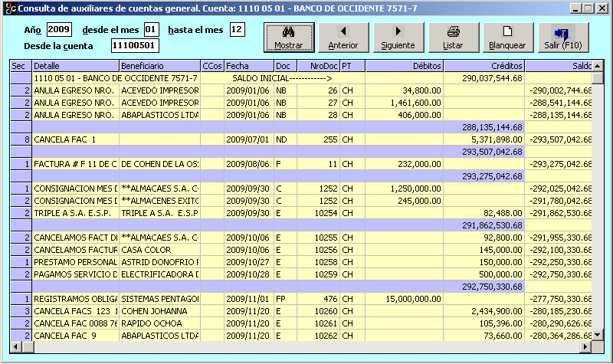Click the vertical scrollbar thumb
The image size is (613, 364).
point(598,78)
